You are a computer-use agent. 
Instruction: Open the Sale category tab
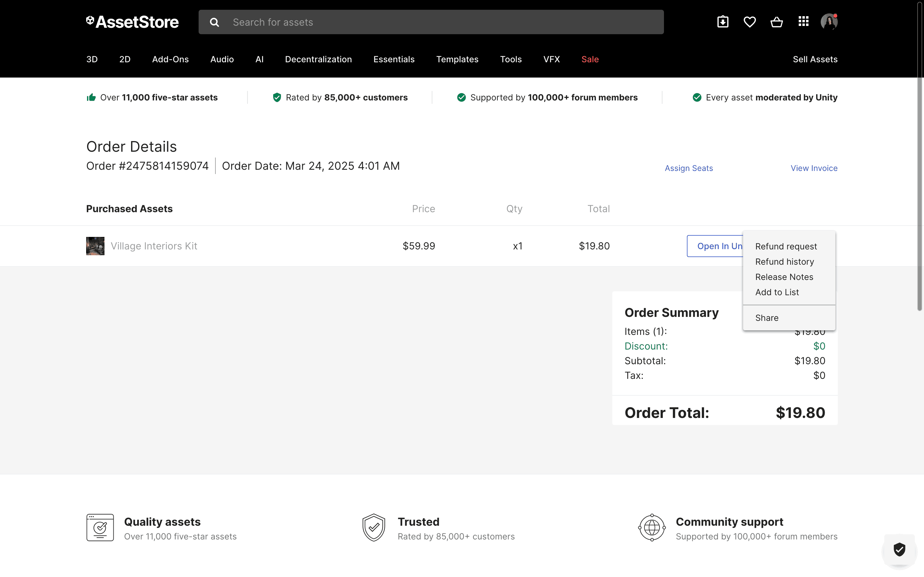pos(590,59)
